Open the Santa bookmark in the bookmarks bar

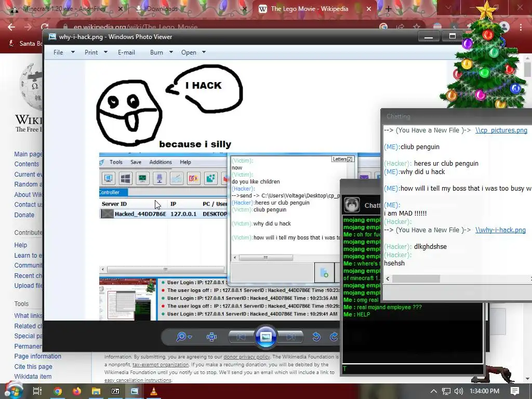coord(25,44)
